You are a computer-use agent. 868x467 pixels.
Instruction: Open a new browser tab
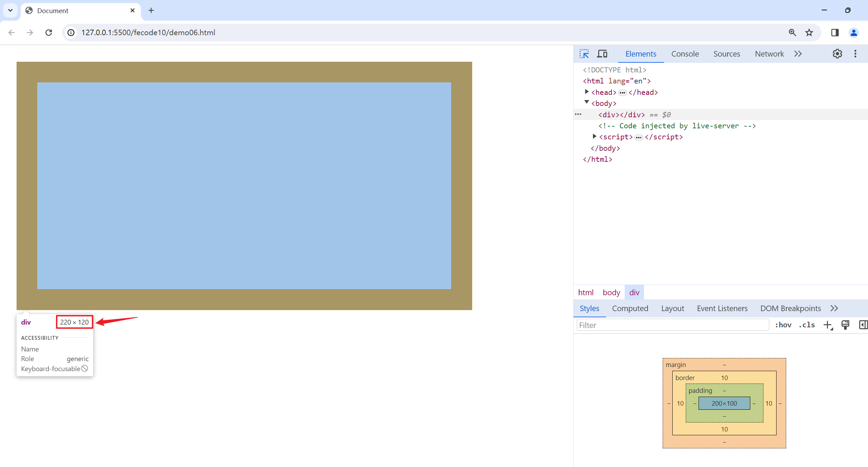coord(151,10)
